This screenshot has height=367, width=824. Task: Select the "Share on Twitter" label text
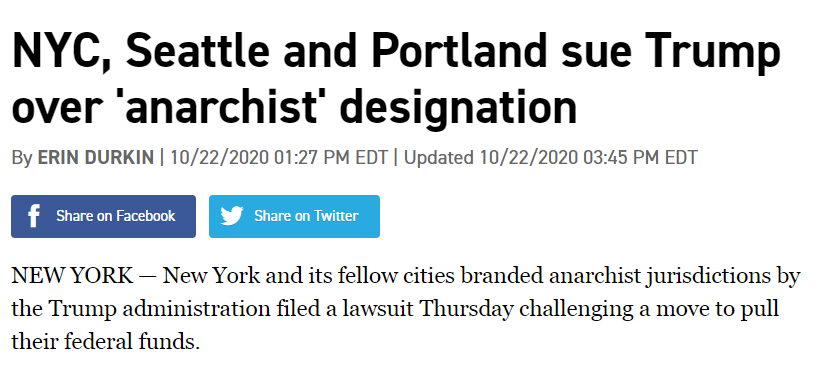306,216
